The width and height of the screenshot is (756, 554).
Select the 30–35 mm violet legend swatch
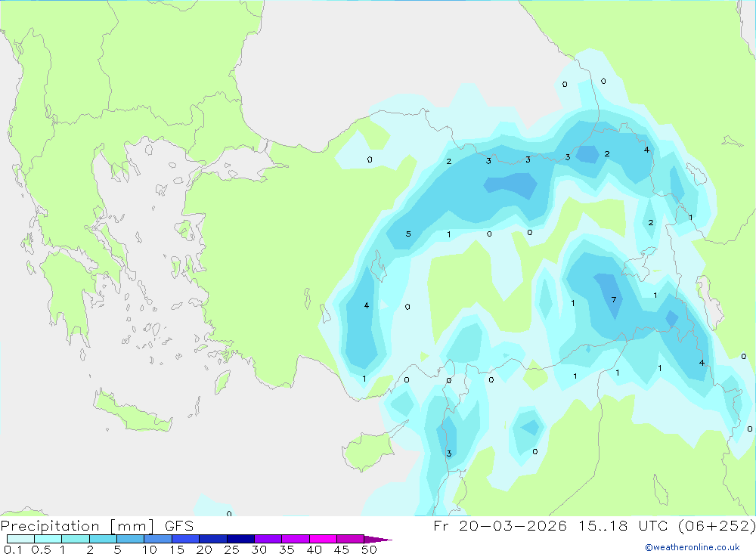268,539
